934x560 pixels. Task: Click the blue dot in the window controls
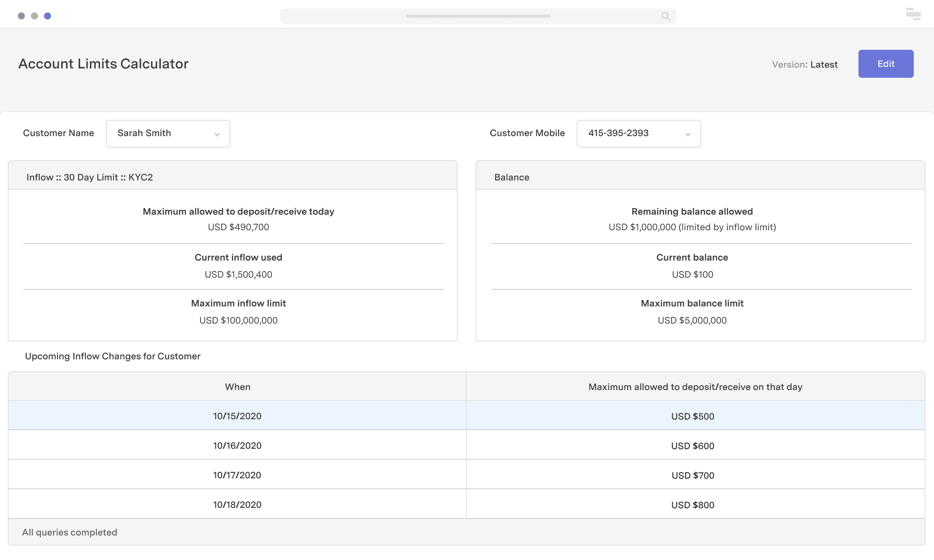[48, 16]
